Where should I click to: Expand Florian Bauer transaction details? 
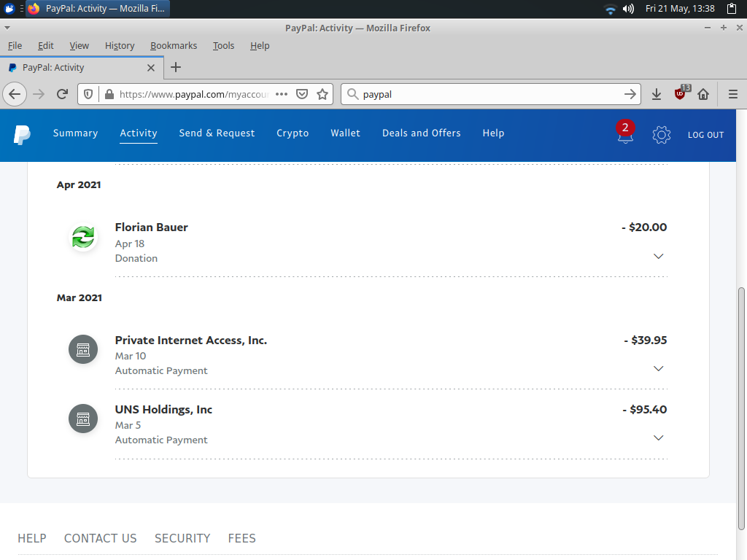tap(659, 256)
